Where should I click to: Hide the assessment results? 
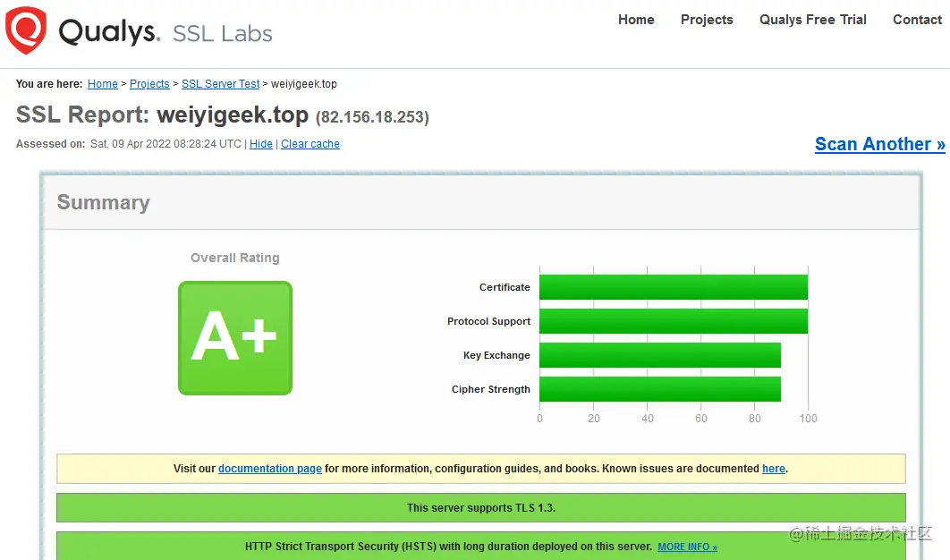pyautogui.click(x=260, y=143)
